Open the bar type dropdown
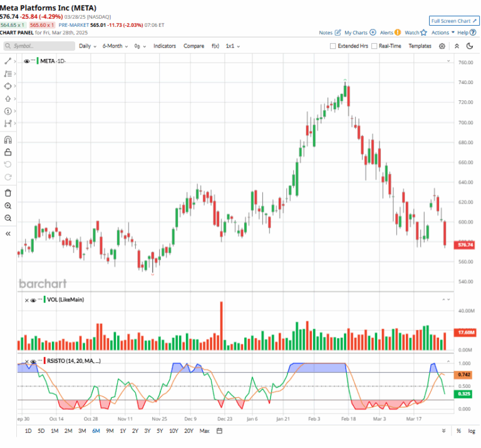This screenshot has height=448, width=481. click(x=140, y=46)
